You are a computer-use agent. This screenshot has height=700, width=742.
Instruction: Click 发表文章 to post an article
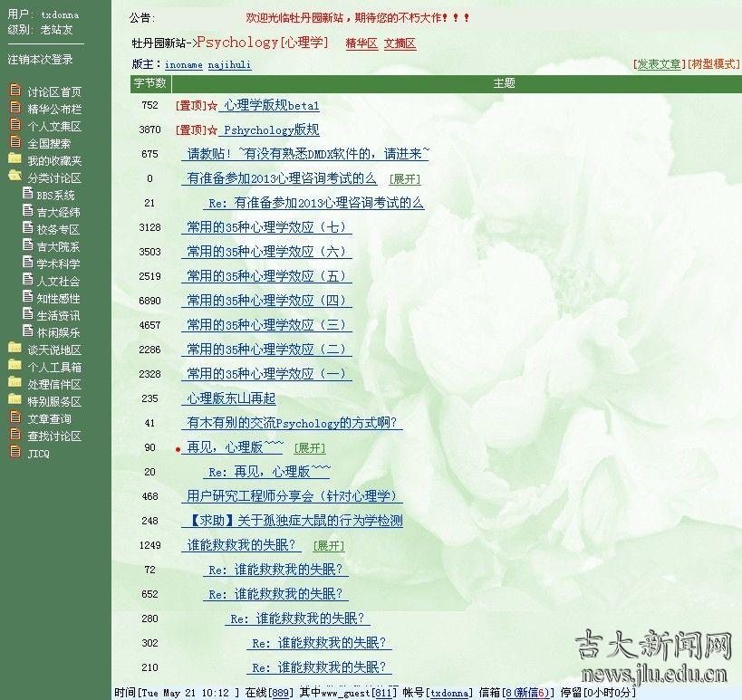click(659, 64)
